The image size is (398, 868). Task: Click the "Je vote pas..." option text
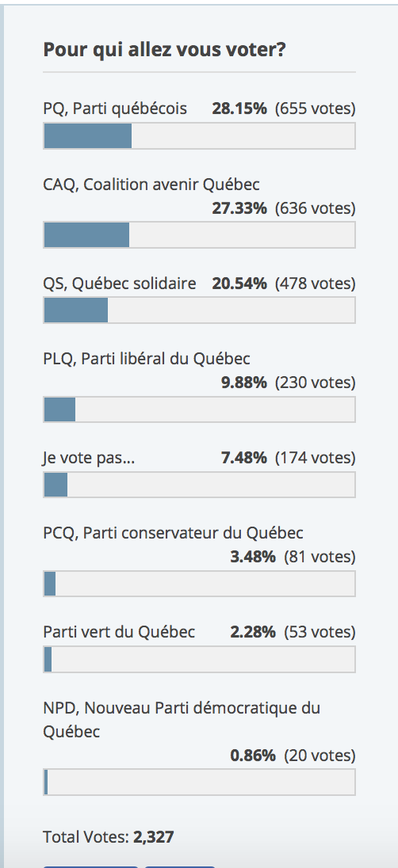pyautogui.click(x=89, y=458)
